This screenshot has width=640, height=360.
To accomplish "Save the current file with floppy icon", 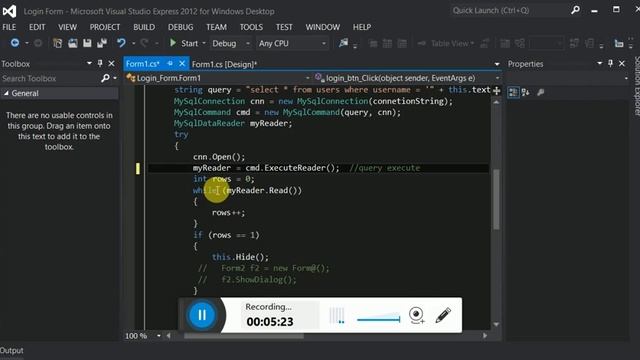I will 87,43.
